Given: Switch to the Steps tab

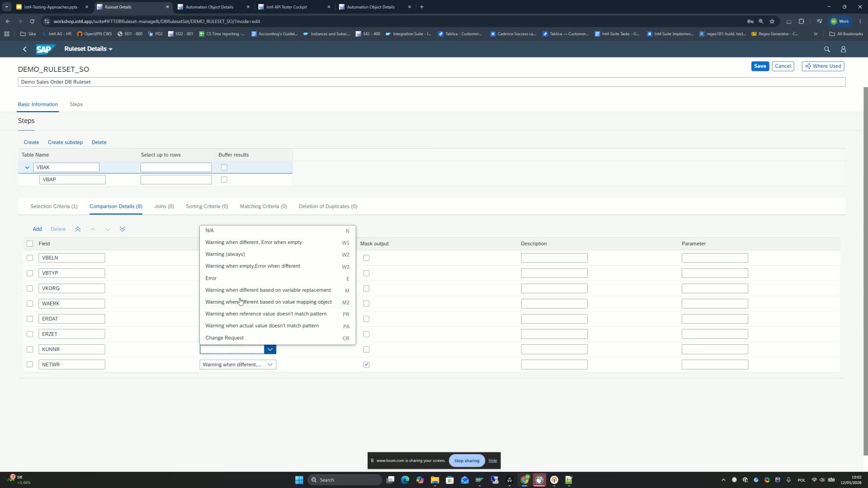Looking at the screenshot, I should point(76,104).
